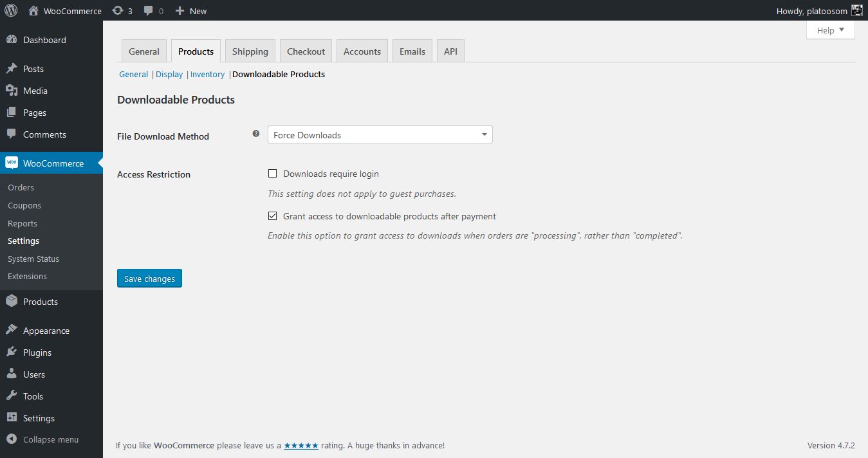Screen dimensions: 868x458
Task: Switch to the Emails tab
Action: (412, 51)
